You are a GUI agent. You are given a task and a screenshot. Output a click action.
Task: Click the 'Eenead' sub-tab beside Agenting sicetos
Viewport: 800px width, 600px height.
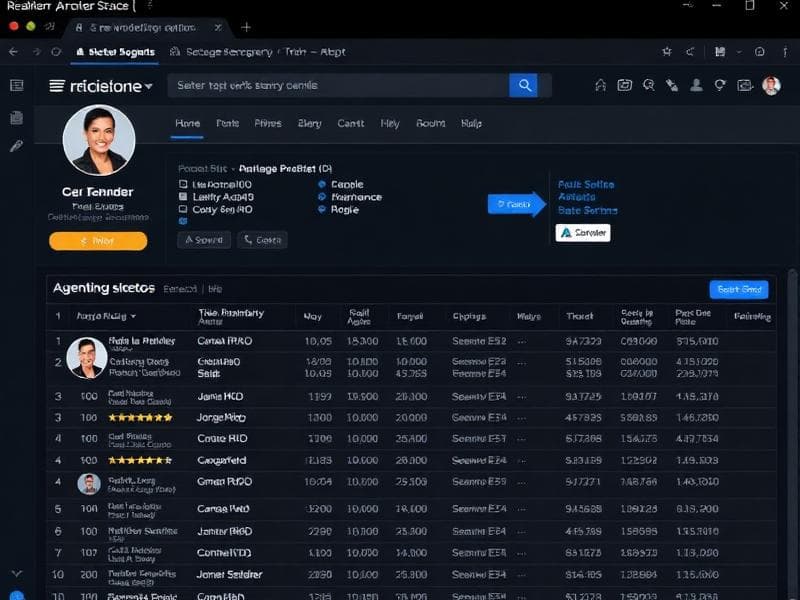(x=180, y=289)
